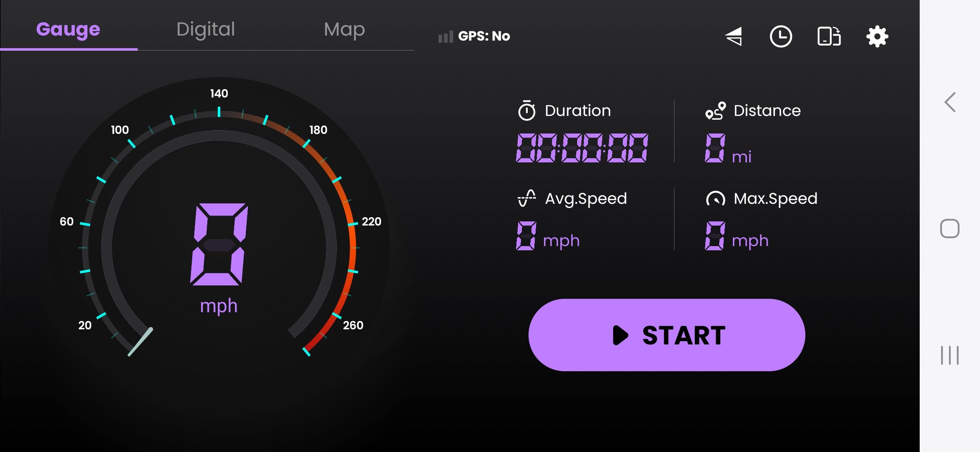Open the HUD mirror mode icon

click(734, 36)
